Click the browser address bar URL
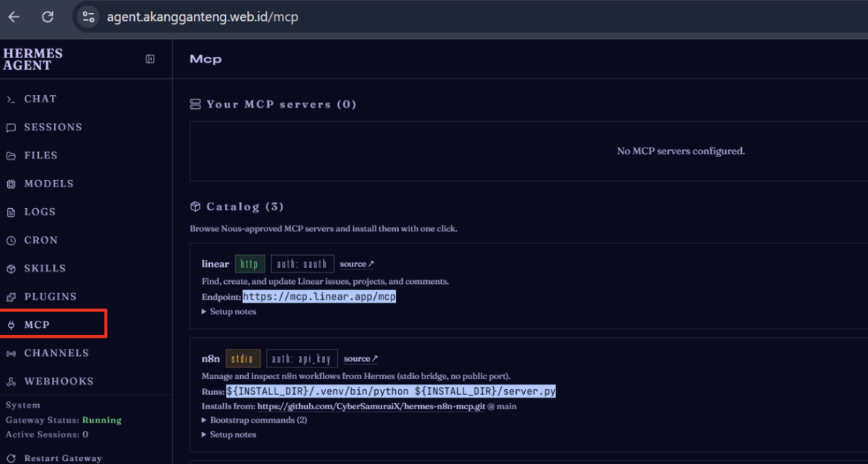 click(x=203, y=17)
